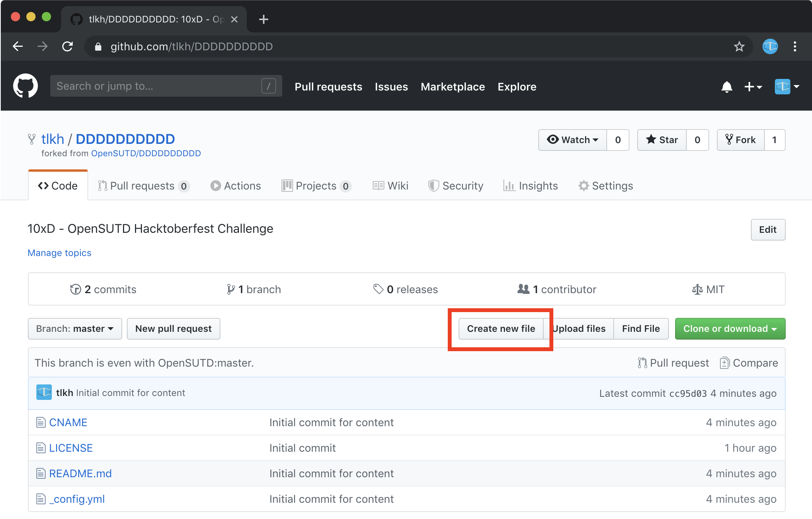Open the plus create-new dropdown

click(753, 87)
